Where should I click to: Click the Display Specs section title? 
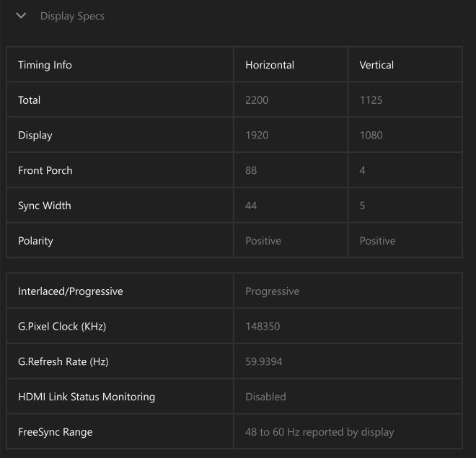[72, 16]
